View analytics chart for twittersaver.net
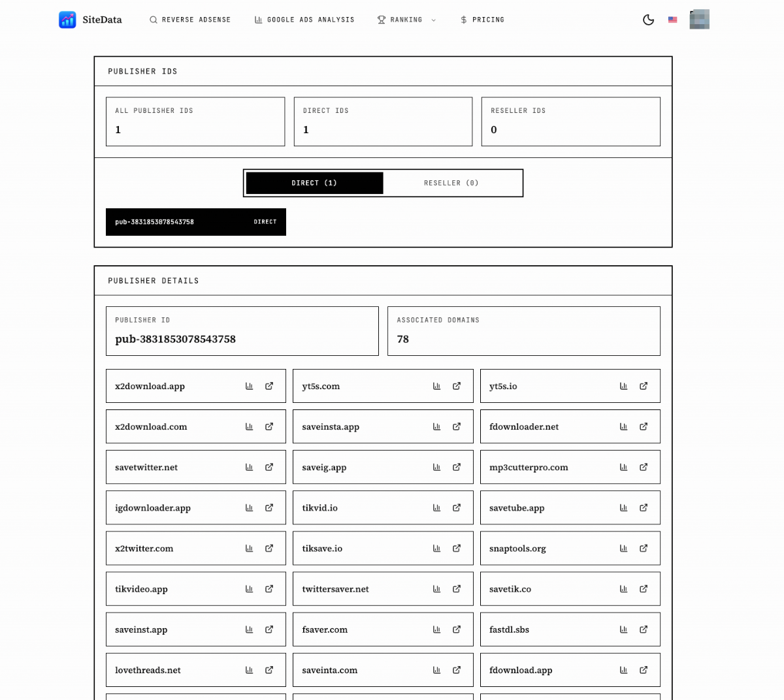 436,588
